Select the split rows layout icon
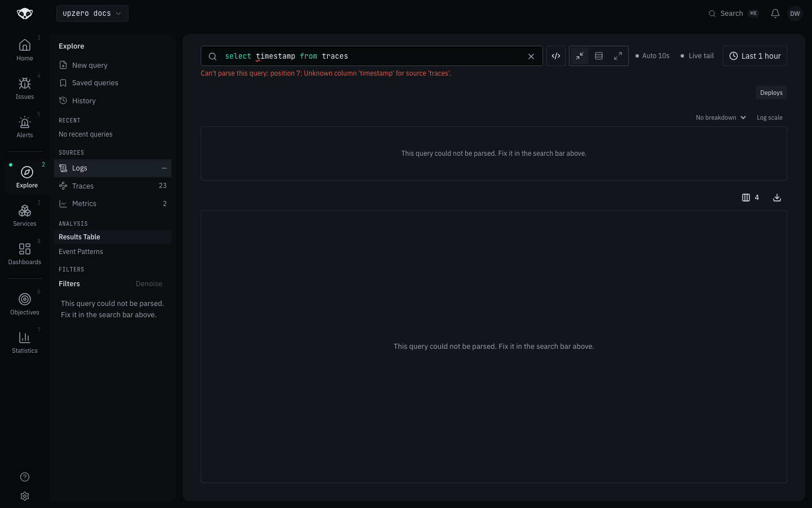The height and width of the screenshot is (508, 812). tap(599, 56)
